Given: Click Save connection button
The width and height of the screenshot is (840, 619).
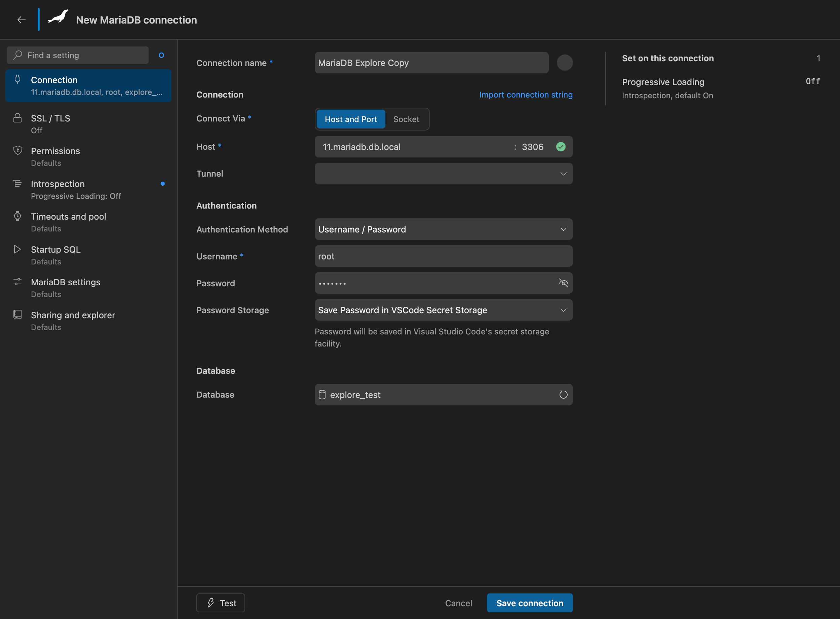Looking at the screenshot, I should [530, 603].
